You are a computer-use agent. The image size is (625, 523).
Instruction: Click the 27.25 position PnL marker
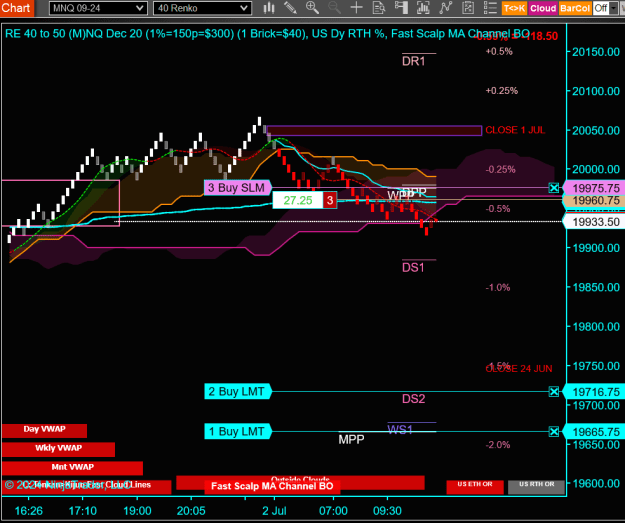tap(298, 200)
